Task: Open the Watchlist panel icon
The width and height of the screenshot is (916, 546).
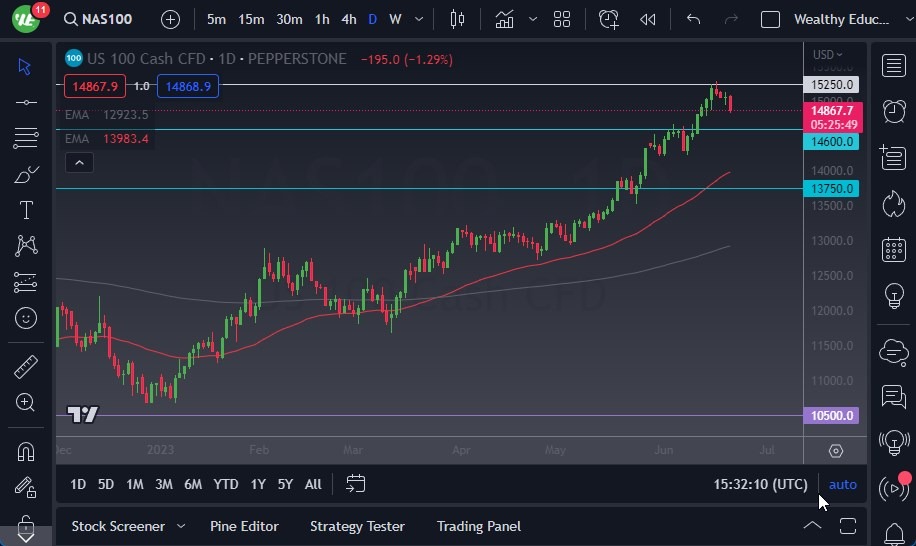Action: click(x=893, y=66)
